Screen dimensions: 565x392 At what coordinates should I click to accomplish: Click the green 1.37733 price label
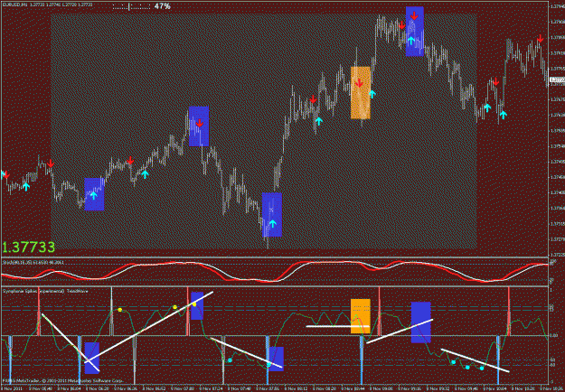pos(28,247)
